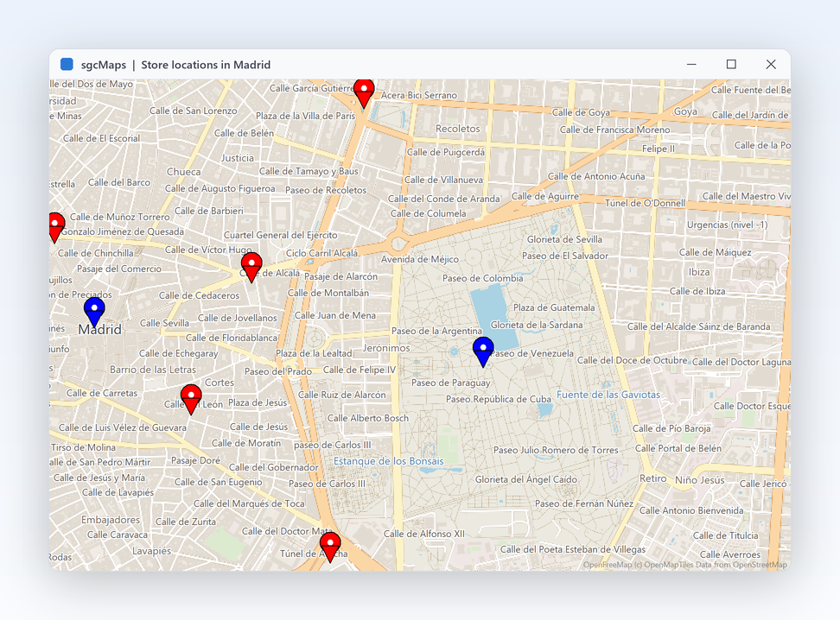This screenshot has width=840, height=620.
Task: Click the Pasaje del Comercio label
Action: 119,269
